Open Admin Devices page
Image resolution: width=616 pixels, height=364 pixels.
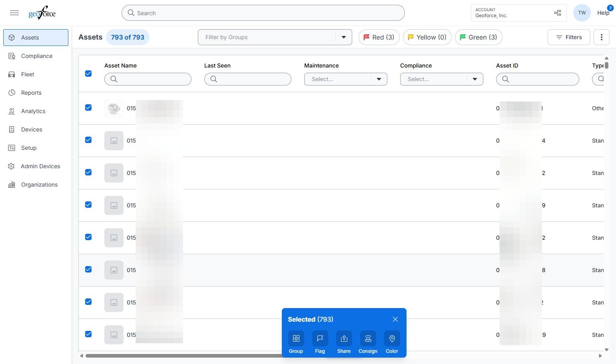point(36,166)
